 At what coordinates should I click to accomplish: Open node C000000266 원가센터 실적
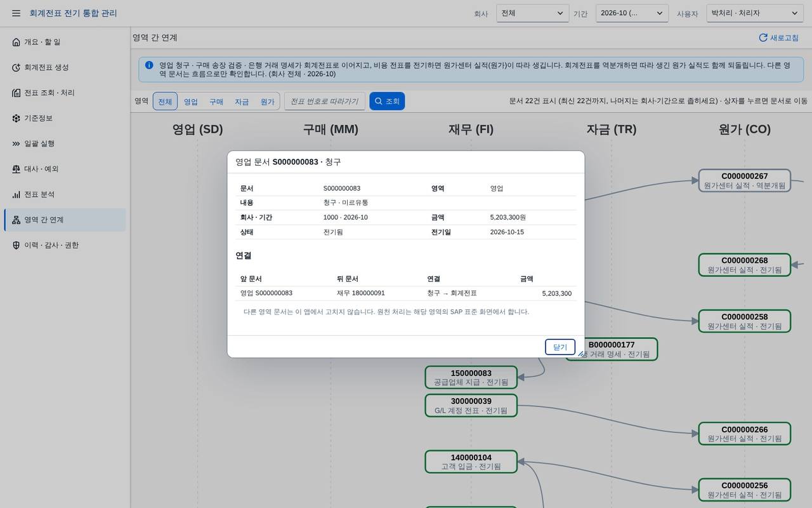pos(745,434)
